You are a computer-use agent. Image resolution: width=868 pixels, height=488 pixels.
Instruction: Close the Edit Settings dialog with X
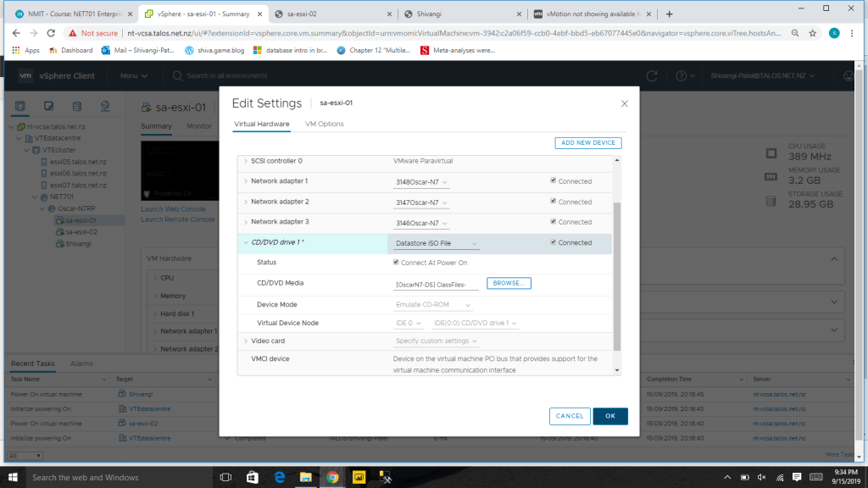pyautogui.click(x=625, y=103)
